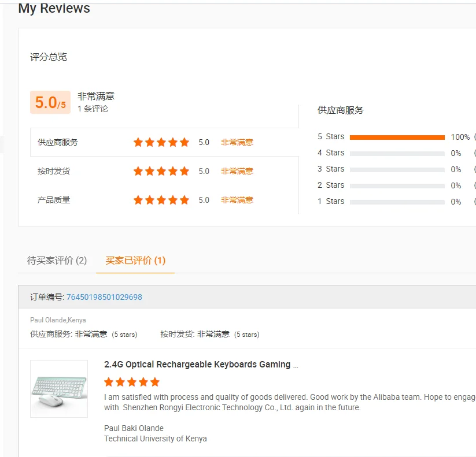476x457 pixels.
Task: Click the keyboard review's five-star rating
Action: coord(132,382)
